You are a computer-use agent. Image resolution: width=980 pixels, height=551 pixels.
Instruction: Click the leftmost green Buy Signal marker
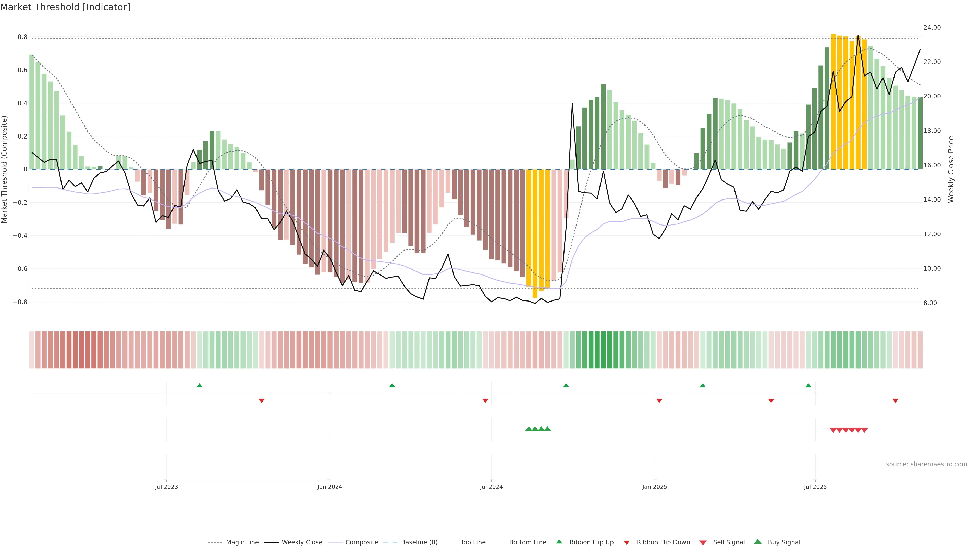click(x=529, y=429)
